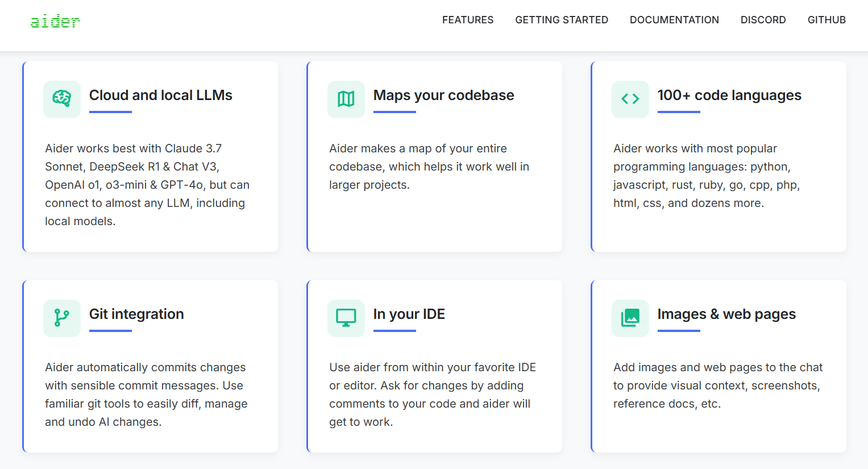Click the 'Add images and web pages to the chat' paragraph

point(718,385)
